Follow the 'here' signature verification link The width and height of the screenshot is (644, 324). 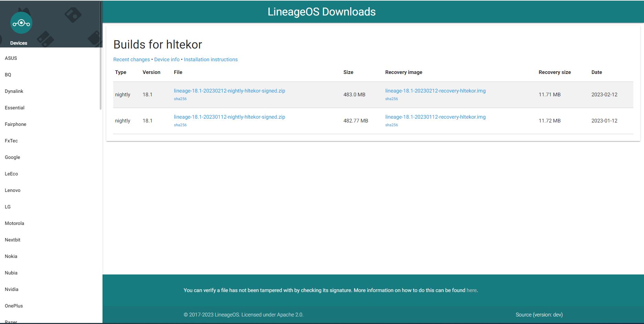(x=472, y=290)
